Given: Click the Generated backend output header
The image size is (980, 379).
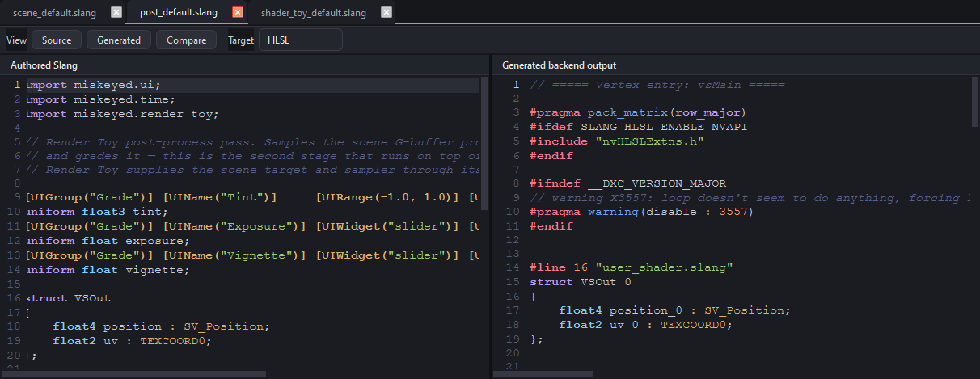Looking at the screenshot, I should 559,65.
